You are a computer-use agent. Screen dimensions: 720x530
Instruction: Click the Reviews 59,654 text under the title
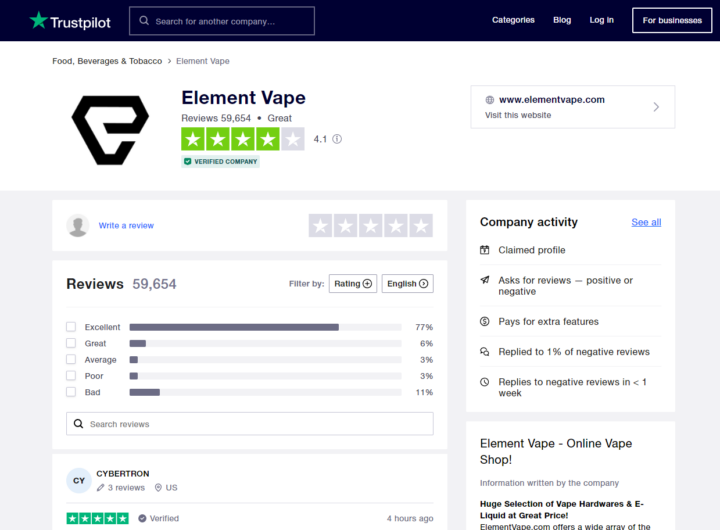click(216, 118)
